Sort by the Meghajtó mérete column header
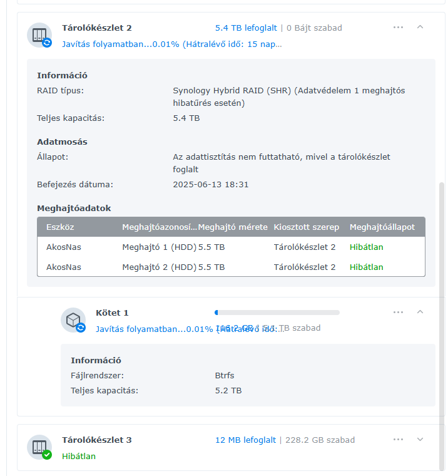This screenshot has width=448, height=476. coord(233,227)
